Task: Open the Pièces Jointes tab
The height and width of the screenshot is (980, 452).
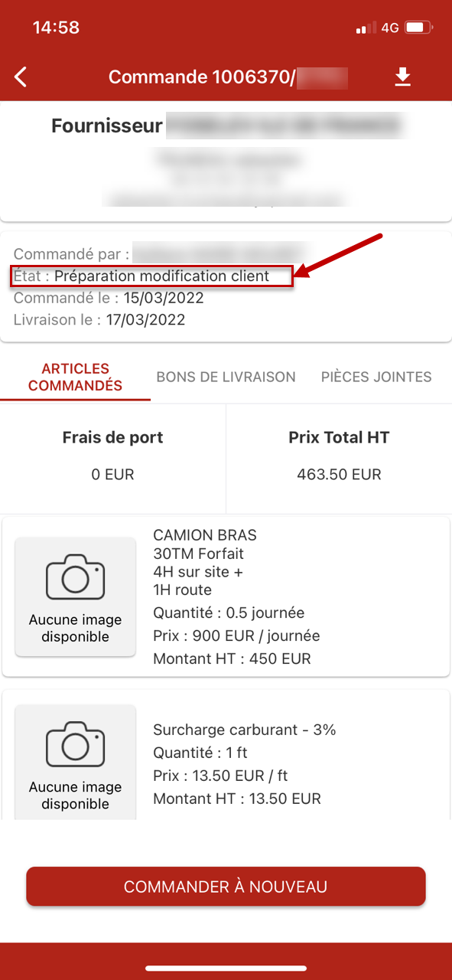Action: pyautogui.click(x=376, y=377)
